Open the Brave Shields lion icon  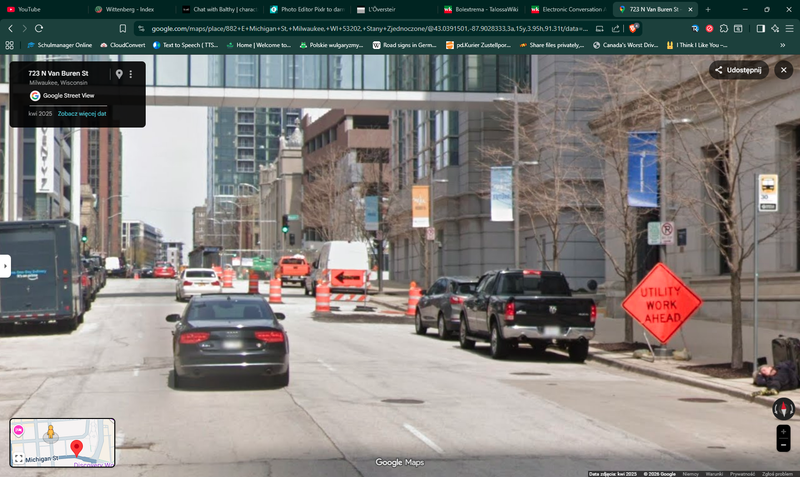pyautogui.click(x=633, y=29)
